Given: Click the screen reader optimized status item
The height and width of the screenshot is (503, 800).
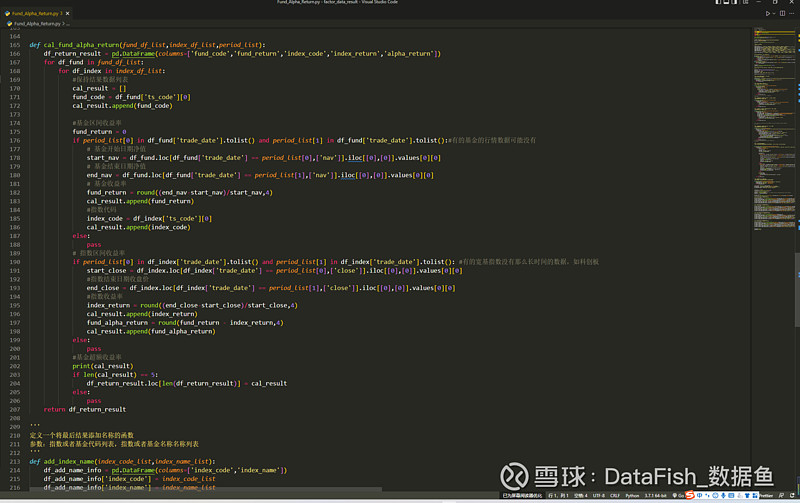Looking at the screenshot, I should 522,495.
